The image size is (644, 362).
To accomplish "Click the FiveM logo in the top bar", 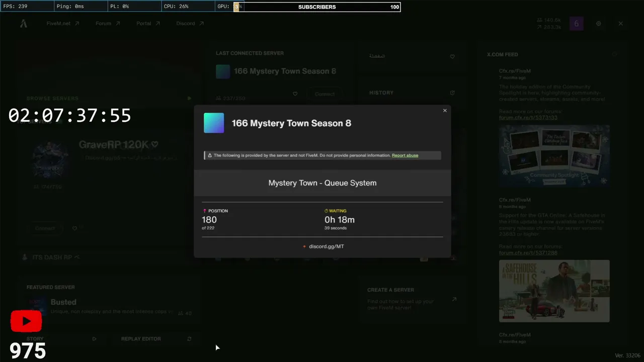I will (24, 24).
